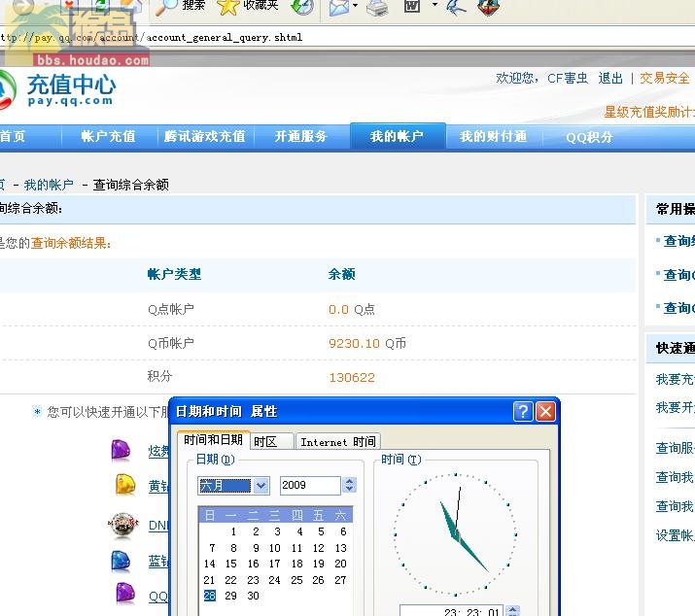This screenshot has height=616, width=695.
Task: Select the 我的帐户 navigation tab
Action: coord(398,136)
